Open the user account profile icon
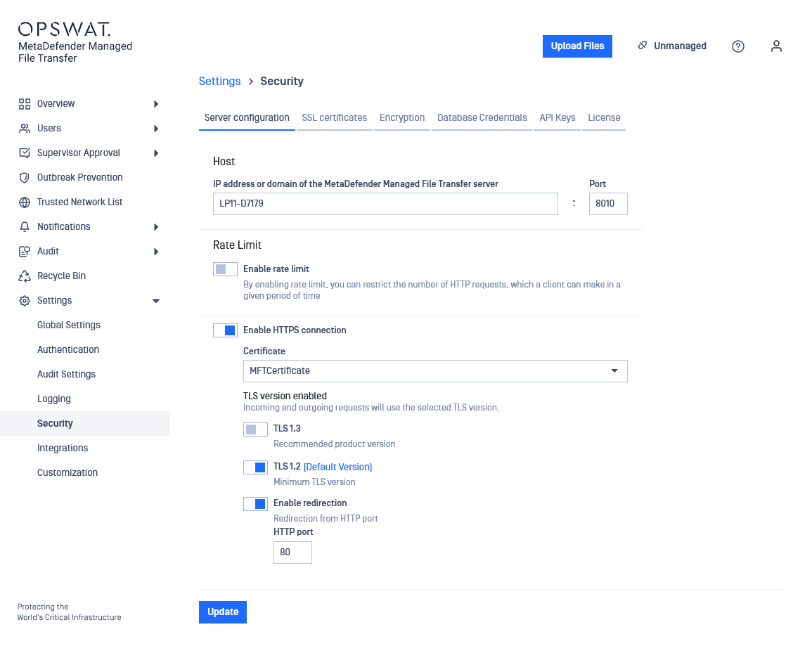 pos(775,46)
